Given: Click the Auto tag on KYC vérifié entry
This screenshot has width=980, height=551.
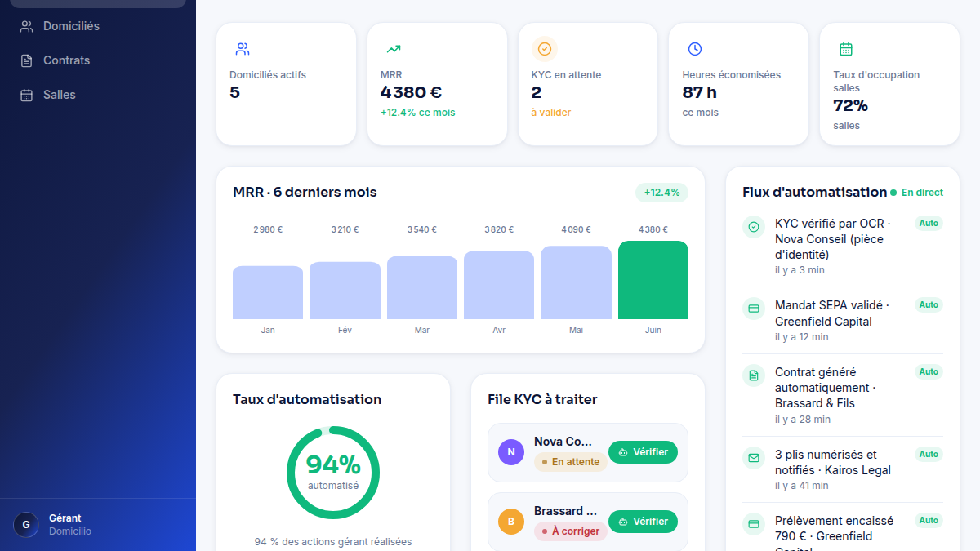Looking at the screenshot, I should (929, 223).
